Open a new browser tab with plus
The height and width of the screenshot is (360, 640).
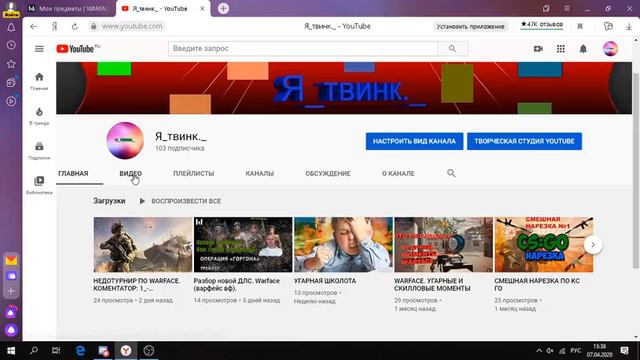pyautogui.click(x=223, y=8)
